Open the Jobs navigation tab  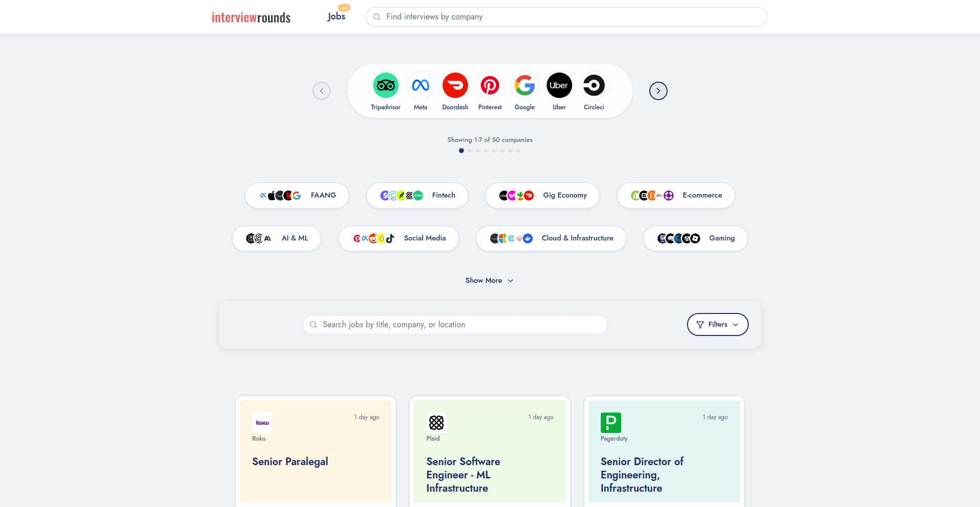click(x=336, y=16)
